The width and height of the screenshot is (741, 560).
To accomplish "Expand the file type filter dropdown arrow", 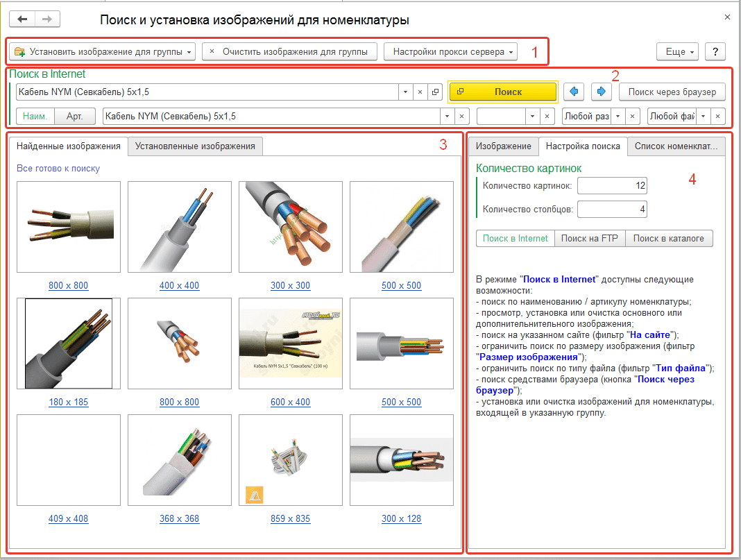I will click(x=704, y=117).
